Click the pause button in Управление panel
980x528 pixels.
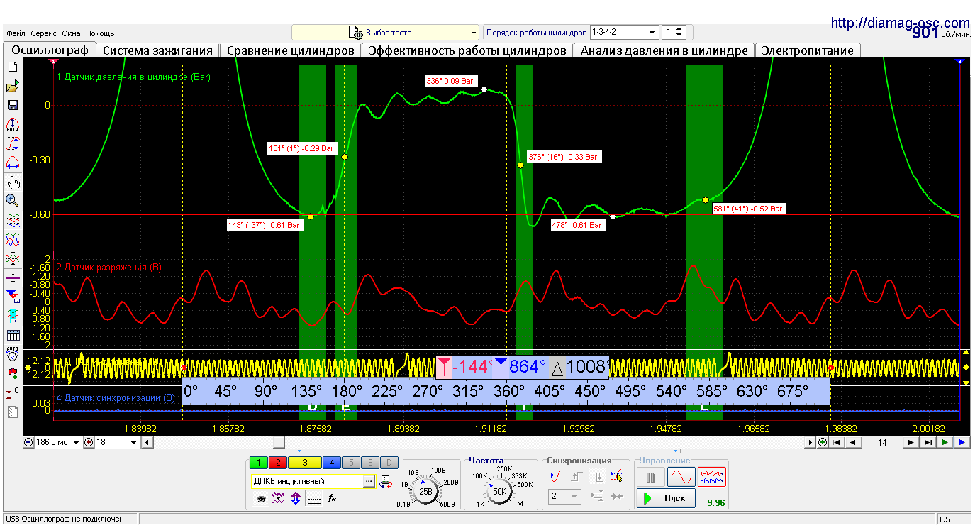click(650, 477)
